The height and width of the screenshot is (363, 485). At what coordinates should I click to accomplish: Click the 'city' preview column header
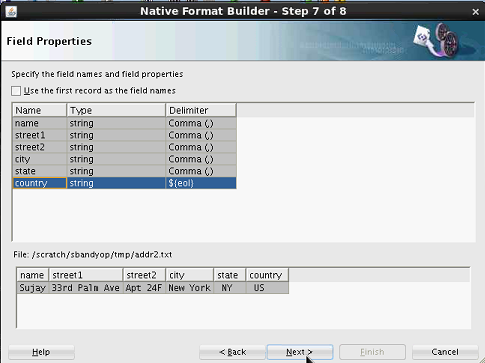(x=190, y=275)
